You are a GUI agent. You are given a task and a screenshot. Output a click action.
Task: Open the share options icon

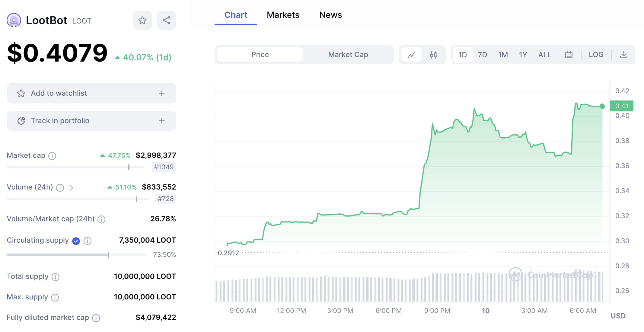[x=166, y=20]
